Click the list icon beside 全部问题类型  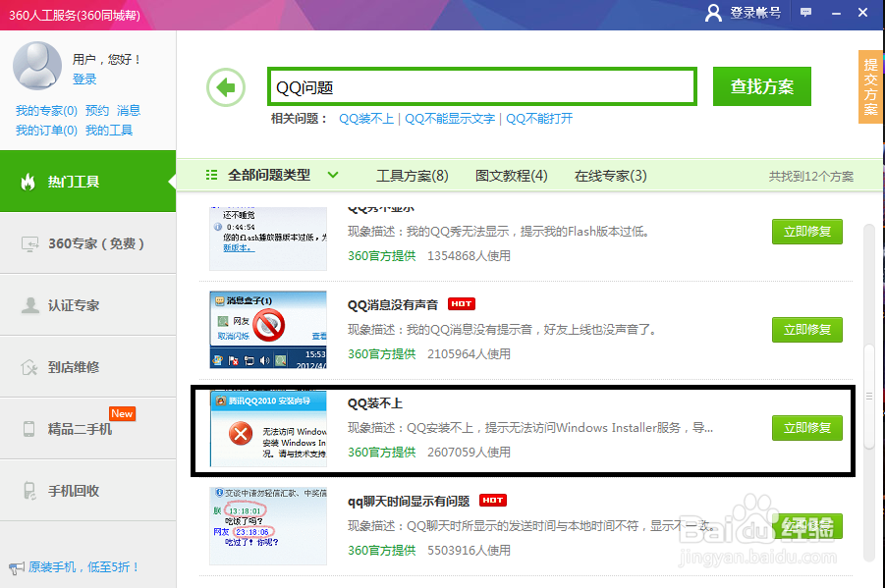[x=210, y=174]
